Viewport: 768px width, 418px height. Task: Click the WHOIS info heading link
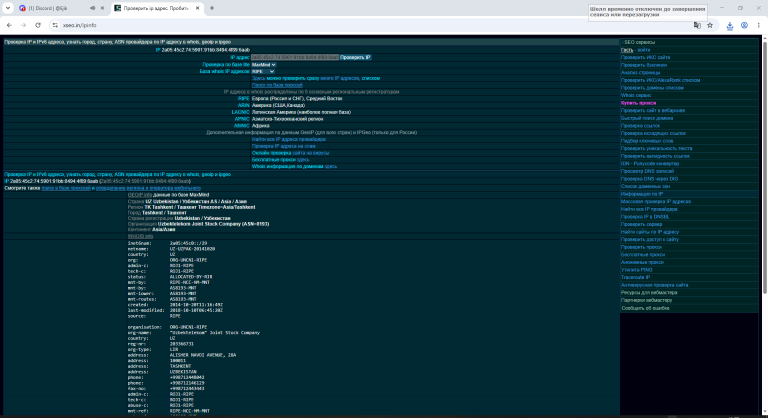[x=140, y=236]
